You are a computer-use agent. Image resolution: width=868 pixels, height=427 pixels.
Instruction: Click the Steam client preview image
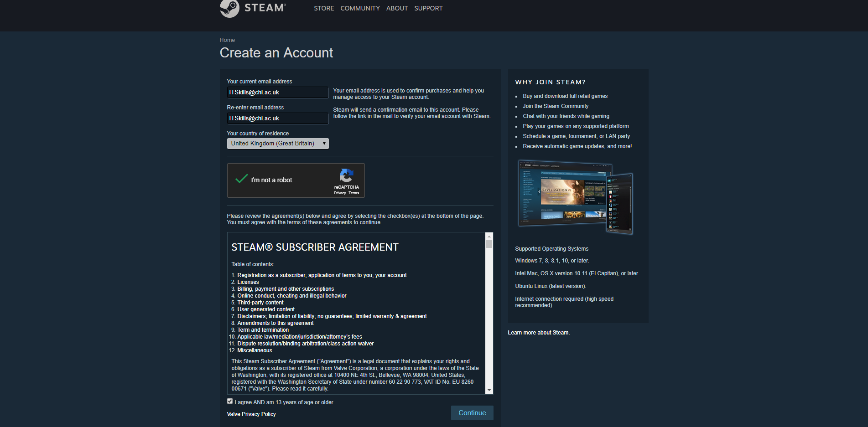coord(575,197)
